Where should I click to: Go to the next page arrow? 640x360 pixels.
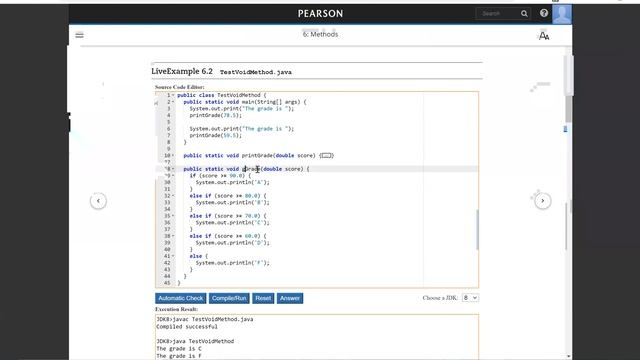click(542, 201)
